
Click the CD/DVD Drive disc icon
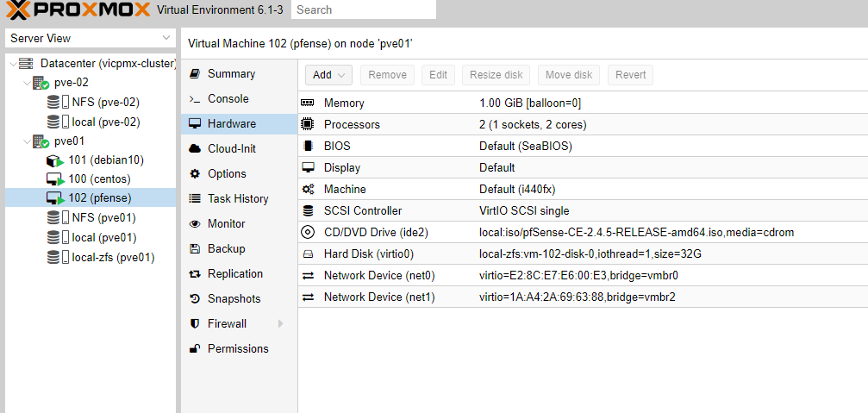[x=307, y=233]
